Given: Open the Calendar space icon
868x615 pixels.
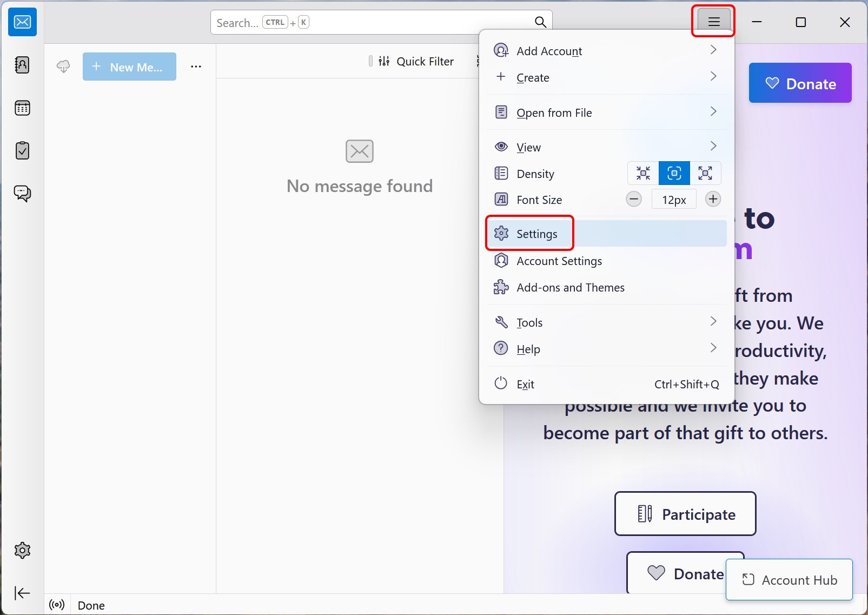Looking at the screenshot, I should (22, 108).
